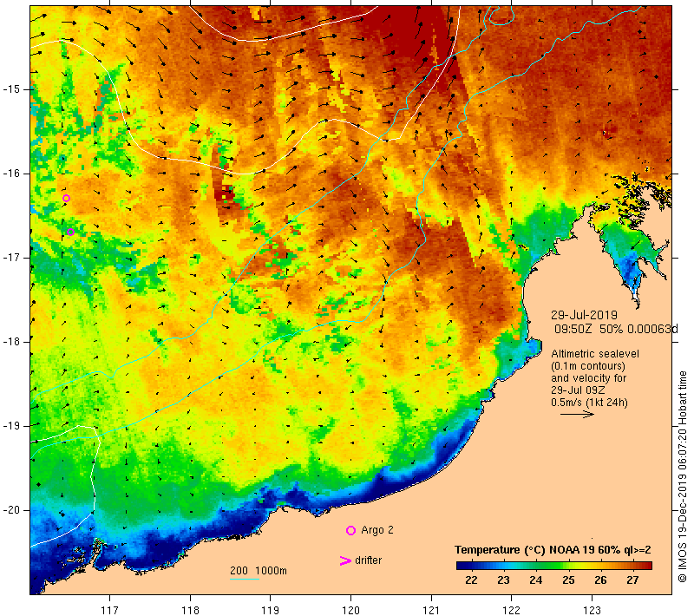Click the -20 latitude axis label
This screenshot has height=616, width=694.
coord(11,510)
